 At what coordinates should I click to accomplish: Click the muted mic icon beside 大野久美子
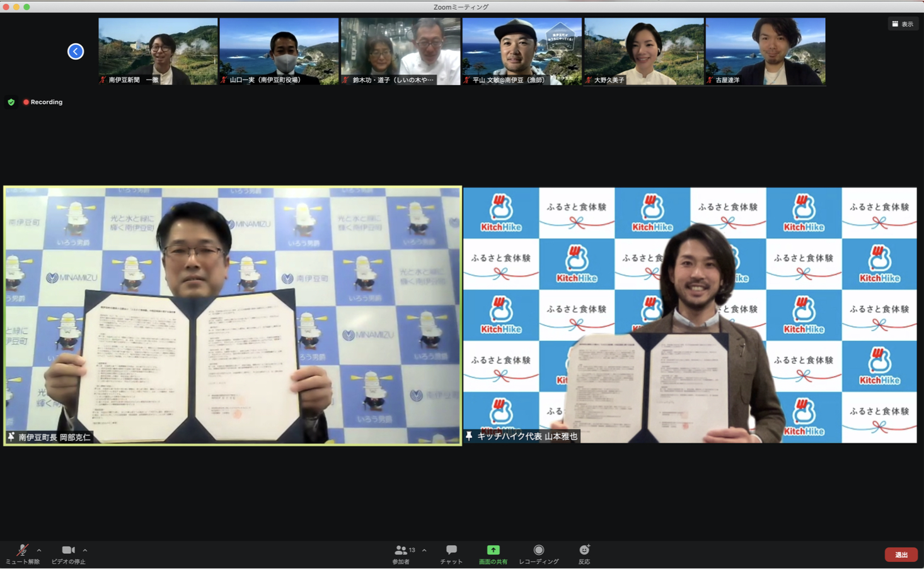point(589,80)
